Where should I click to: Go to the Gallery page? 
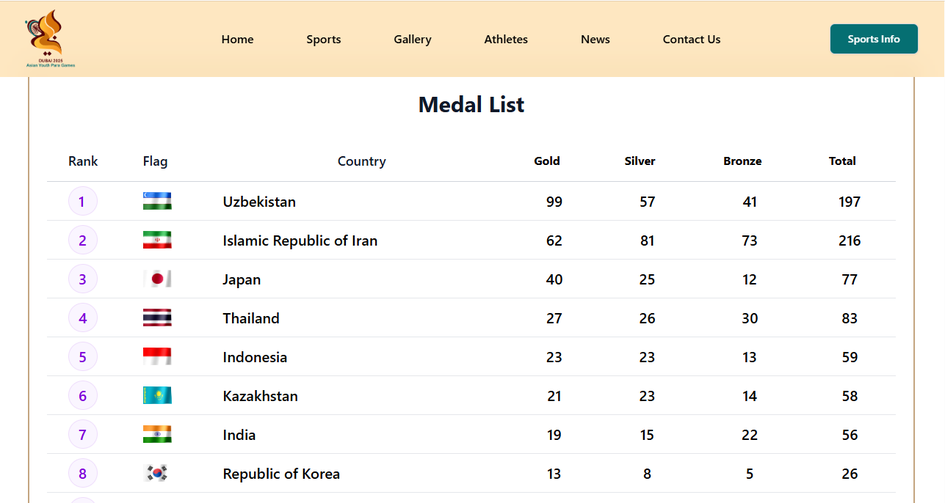click(412, 40)
